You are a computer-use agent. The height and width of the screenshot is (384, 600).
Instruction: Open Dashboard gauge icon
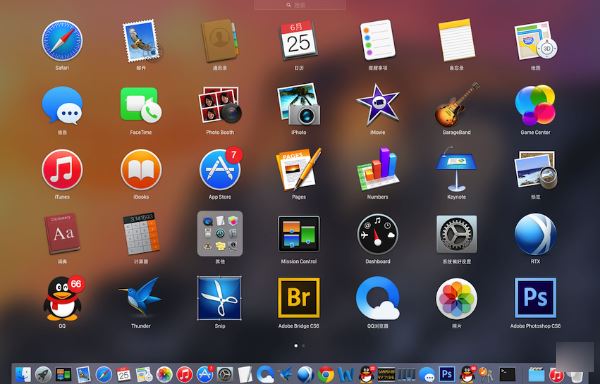pyautogui.click(x=377, y=234)
